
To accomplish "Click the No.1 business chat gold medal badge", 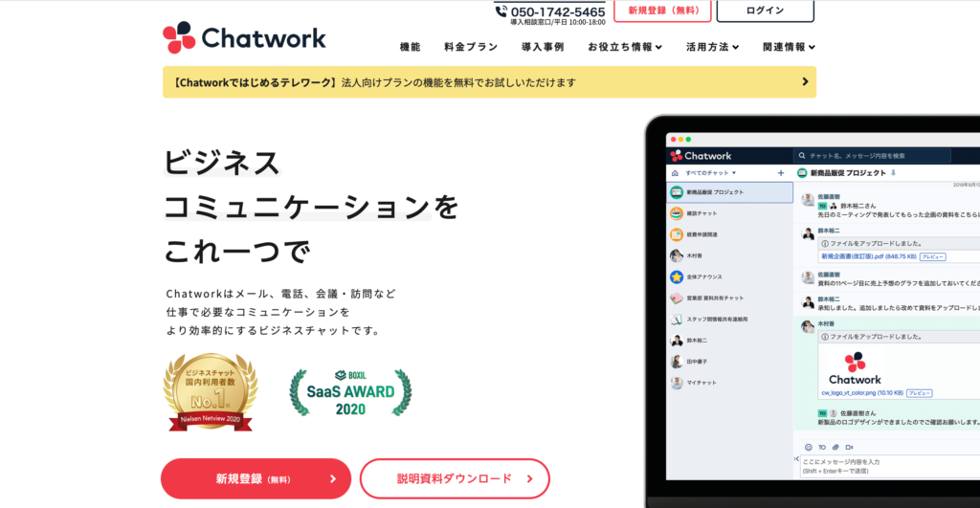I will click(x=211, y=392).
